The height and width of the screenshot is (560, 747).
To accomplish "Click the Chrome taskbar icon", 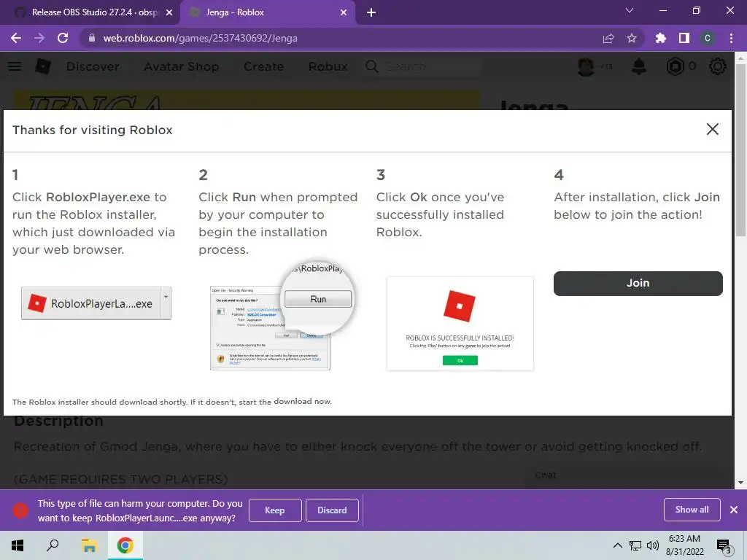I will [x=125, y=545].
